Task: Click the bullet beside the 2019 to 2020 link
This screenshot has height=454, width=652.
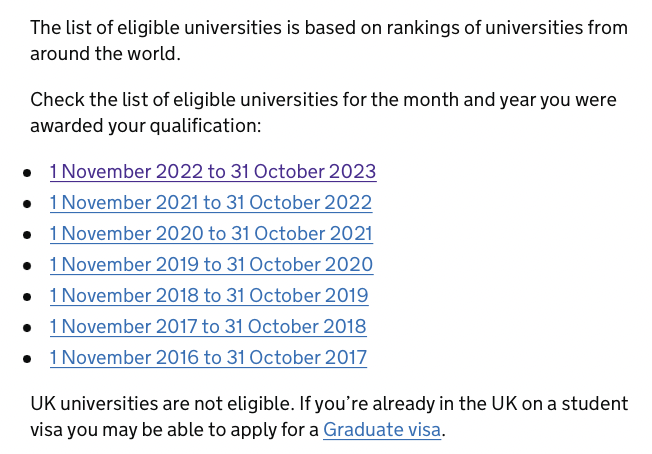Action: pos(27,266)
